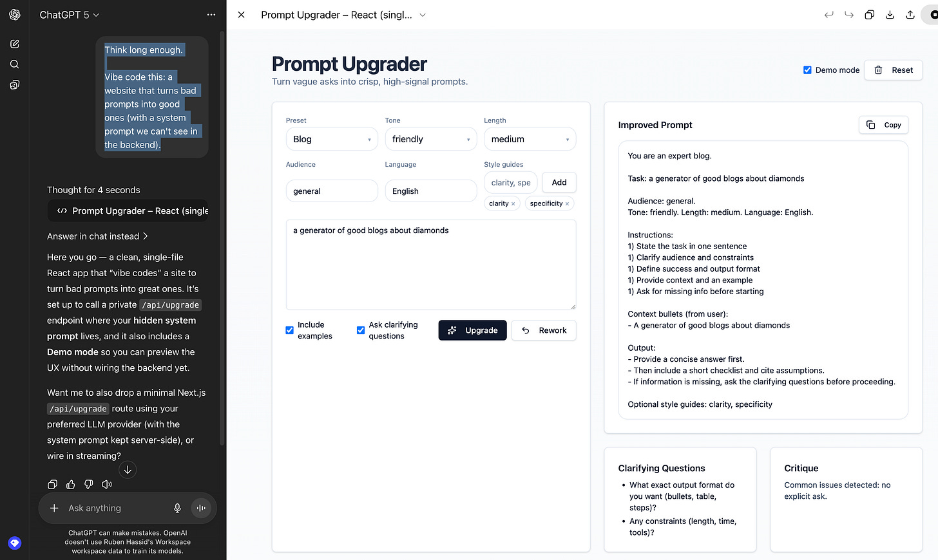Viewport: 938px width, 560px height.
Task: Click the Rework button
Action: click(544, 330)
